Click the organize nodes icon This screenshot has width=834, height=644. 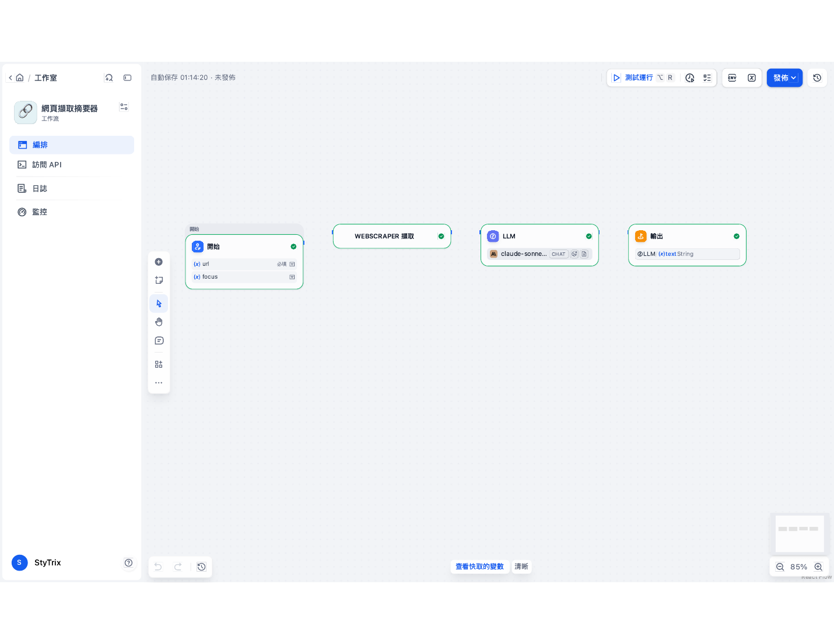(x=159, y=364)
